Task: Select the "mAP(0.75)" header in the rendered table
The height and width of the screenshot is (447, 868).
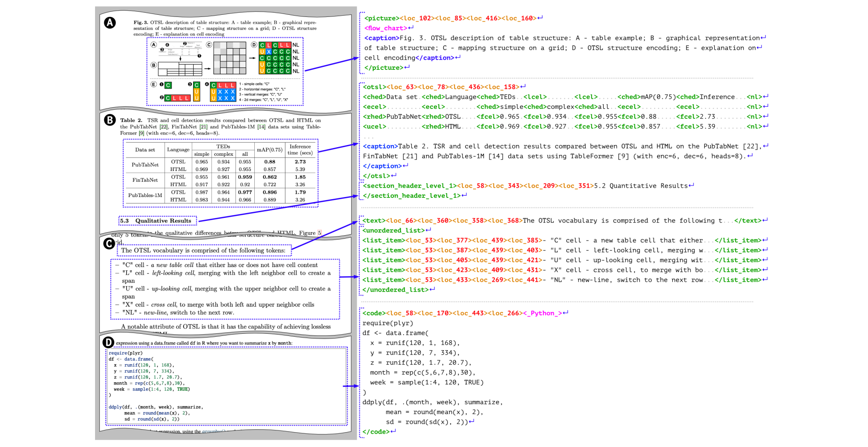Action: [270, 150]
